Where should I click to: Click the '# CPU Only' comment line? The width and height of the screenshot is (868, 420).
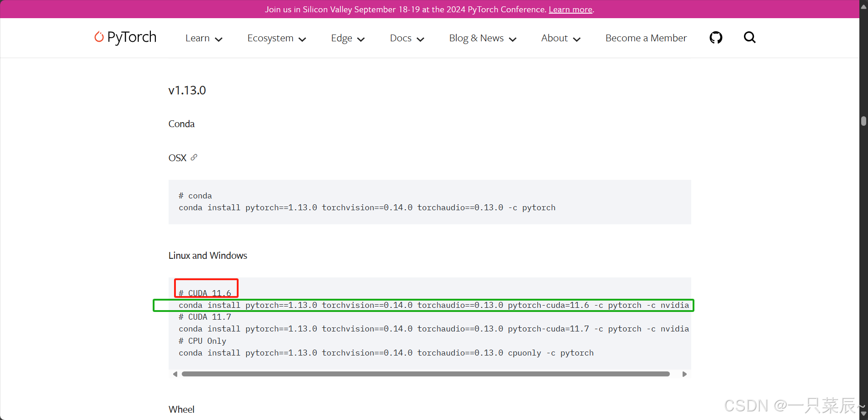coord(202,341)
